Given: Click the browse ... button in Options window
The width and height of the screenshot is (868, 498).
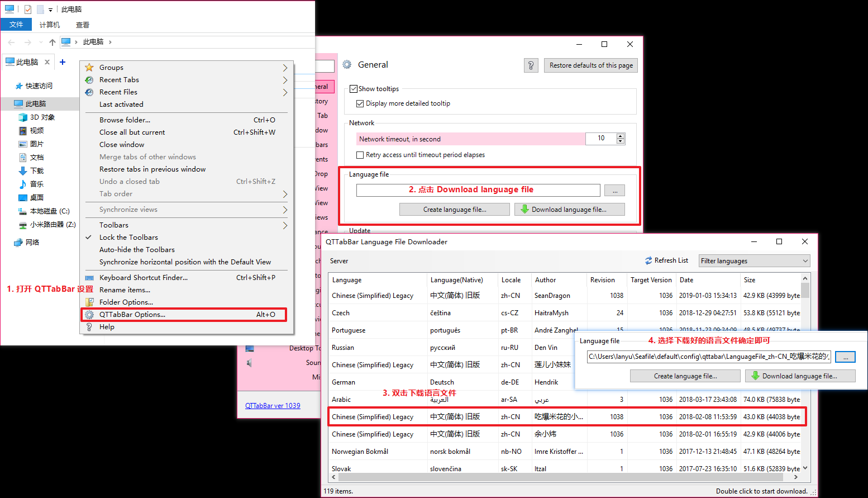Looking at the screenshot, I should coord(615,191).
